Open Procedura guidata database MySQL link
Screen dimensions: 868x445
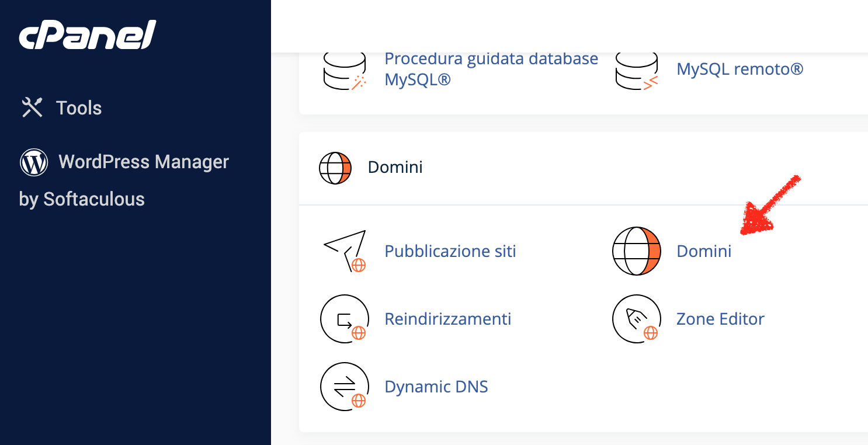pos(491,69)
